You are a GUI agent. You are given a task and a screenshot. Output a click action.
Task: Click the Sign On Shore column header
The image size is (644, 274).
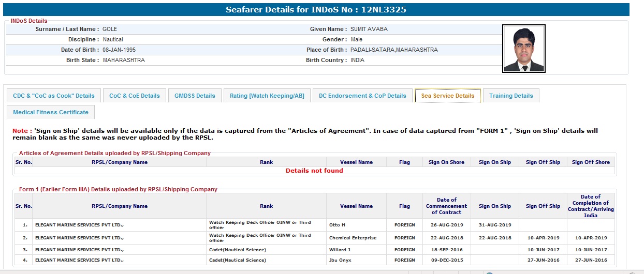coord(446,162)
